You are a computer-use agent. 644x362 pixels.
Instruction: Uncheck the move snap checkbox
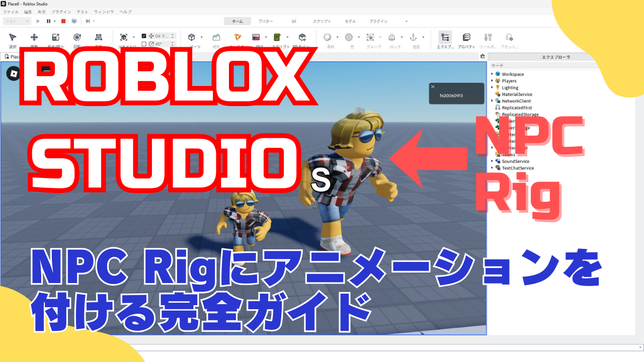(144, 36)
